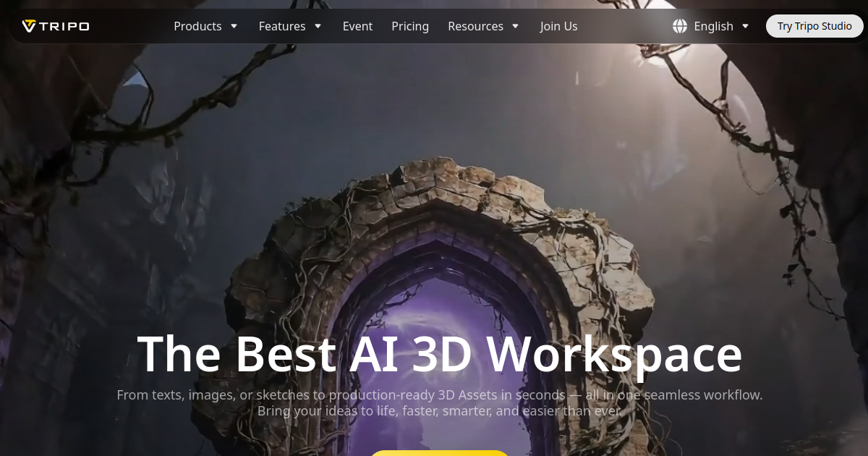
Task: Open the Pricing page
Action: click(x=410, y=26)
